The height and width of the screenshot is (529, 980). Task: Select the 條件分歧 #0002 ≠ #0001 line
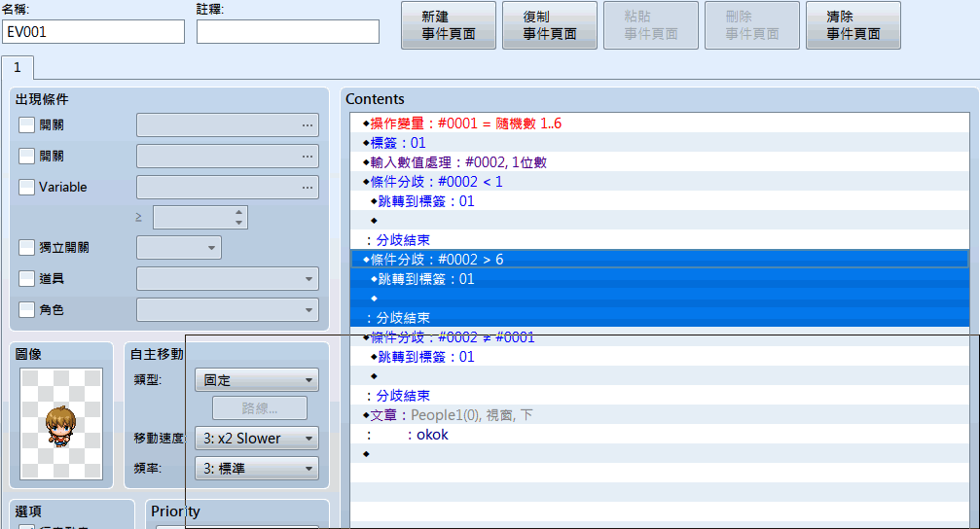click(660, 337)
